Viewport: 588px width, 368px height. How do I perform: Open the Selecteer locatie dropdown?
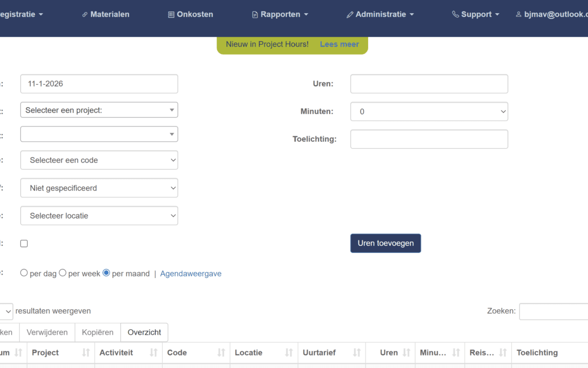point(99,215)
